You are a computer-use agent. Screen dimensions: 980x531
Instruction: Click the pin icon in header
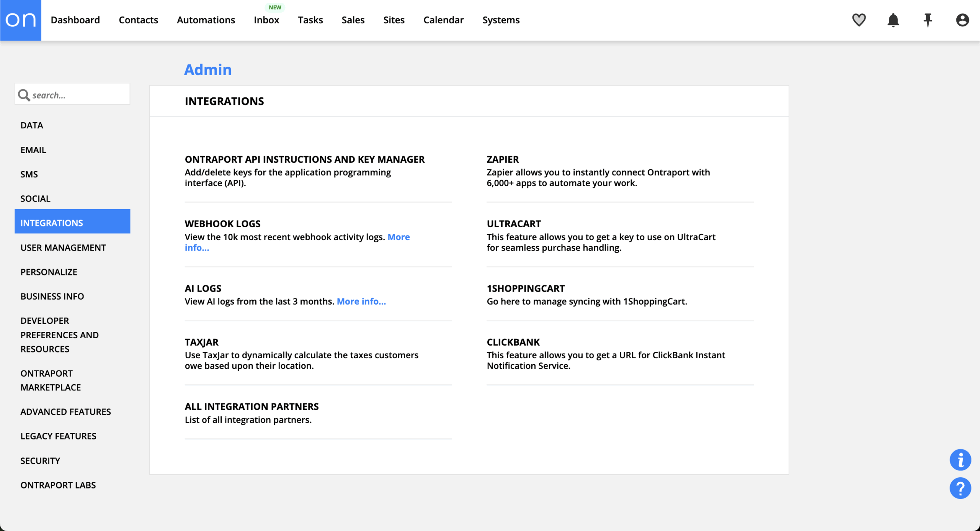tap(928, 20)
